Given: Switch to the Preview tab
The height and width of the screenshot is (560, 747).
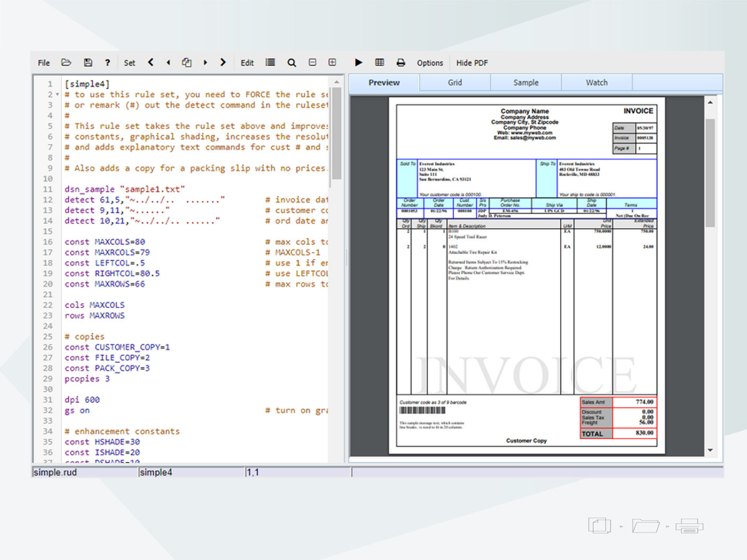Looking at the screenshot, I should tap(384, 83).
